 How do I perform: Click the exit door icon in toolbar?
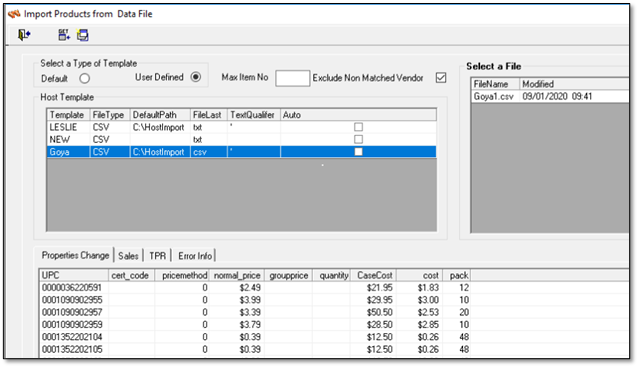tap(24, 35)
